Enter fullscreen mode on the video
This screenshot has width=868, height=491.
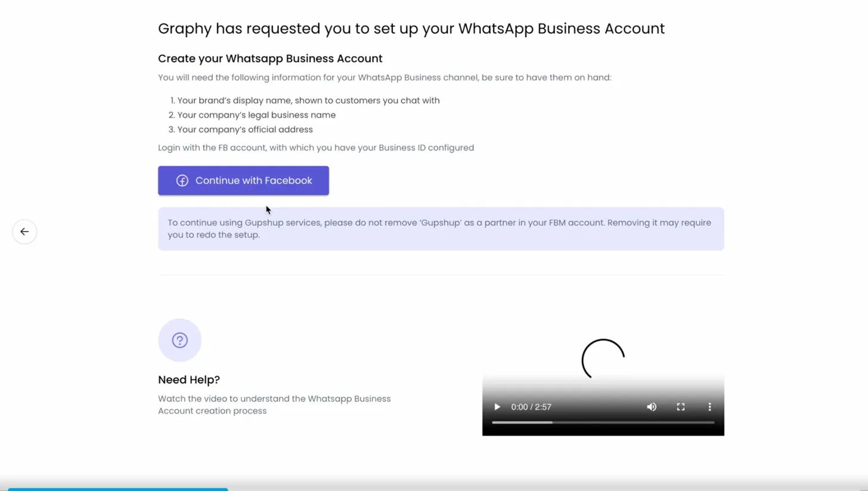pyautogui.click(x=680, y=407)
